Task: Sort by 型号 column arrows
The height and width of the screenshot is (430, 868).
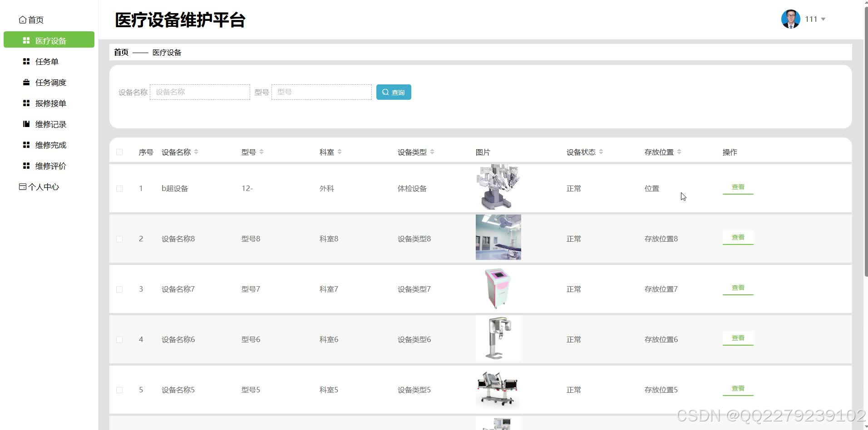Action: click(x=261, y=152)
